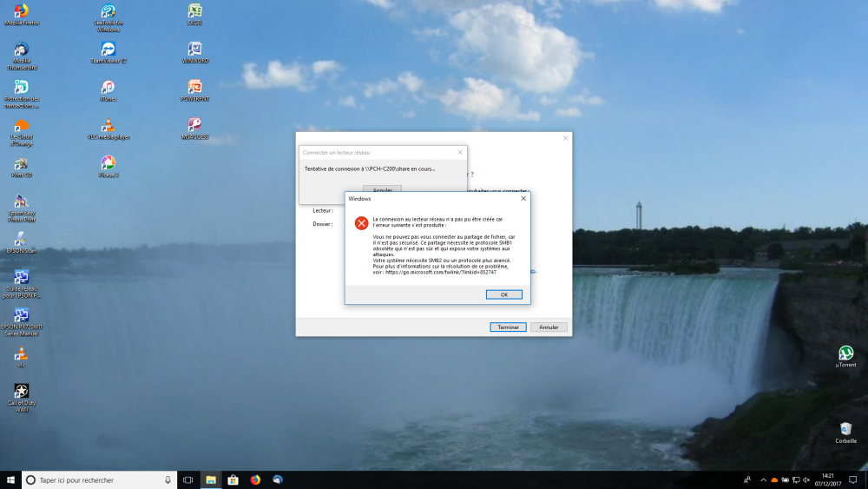The height and width of the screenshot is (489, 868).
Task: Close the Connecter un lecteur réseau progress dialog
Action: click(460, 152)
